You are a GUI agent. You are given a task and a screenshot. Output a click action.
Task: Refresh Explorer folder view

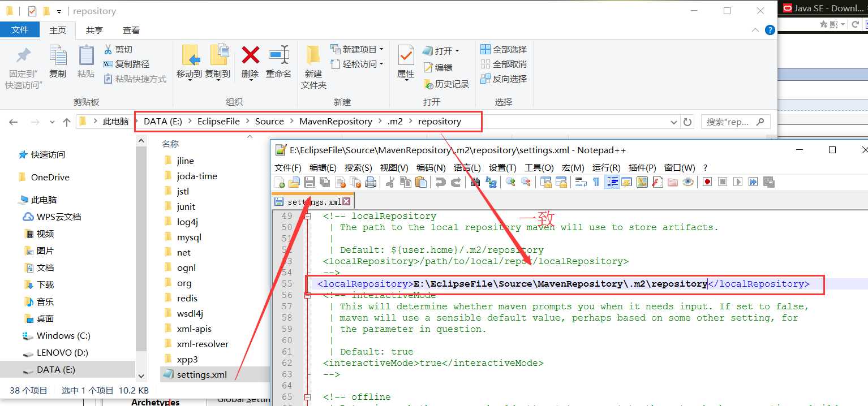point(687,122)
